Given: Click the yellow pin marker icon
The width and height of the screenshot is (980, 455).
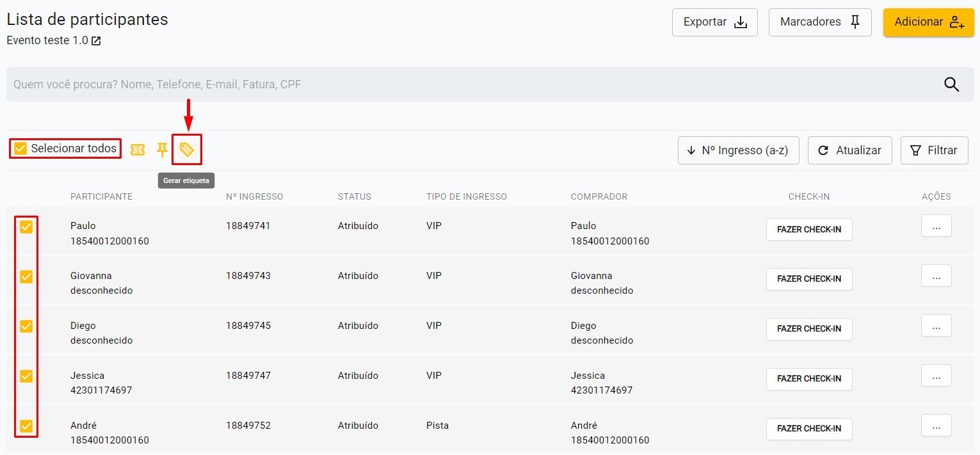Looking at the screenshot, I should (x=162, y=150).
